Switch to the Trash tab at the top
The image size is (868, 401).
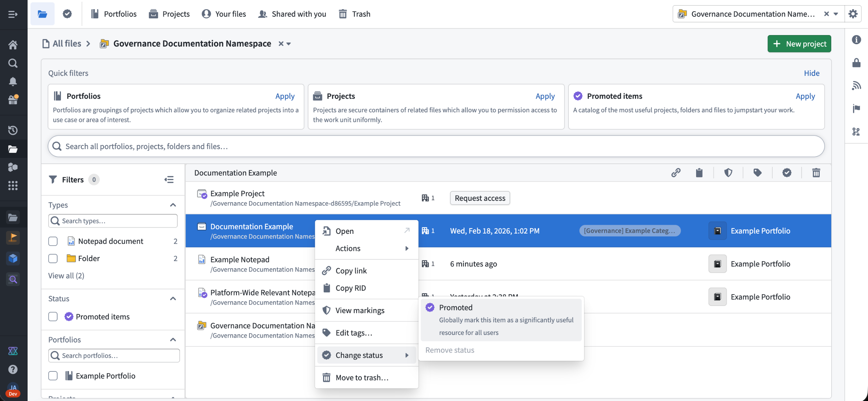354,14
